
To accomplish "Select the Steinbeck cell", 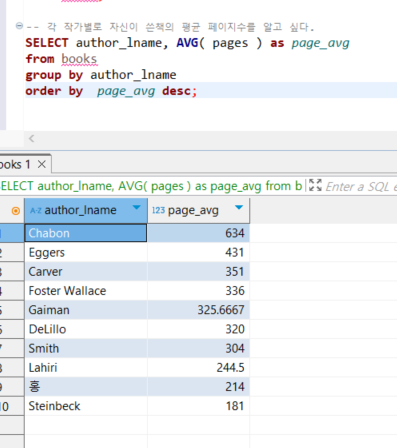I will click(86, 406).
